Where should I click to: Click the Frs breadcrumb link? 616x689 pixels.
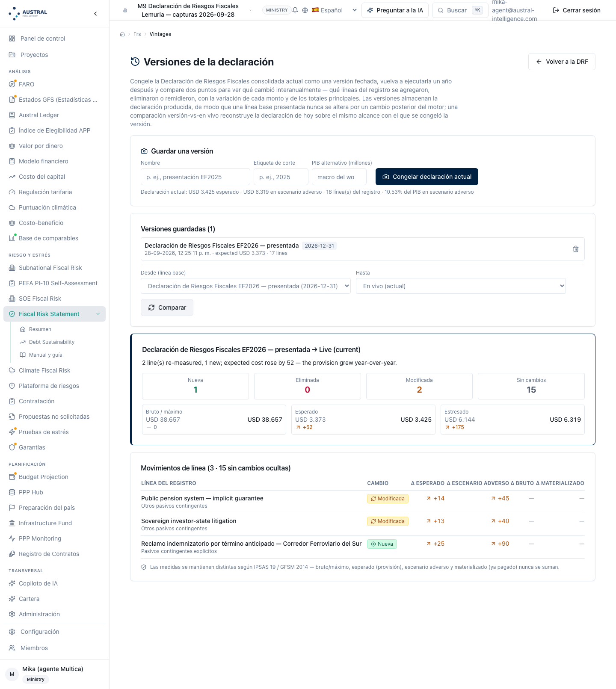(x=137, y=34)
